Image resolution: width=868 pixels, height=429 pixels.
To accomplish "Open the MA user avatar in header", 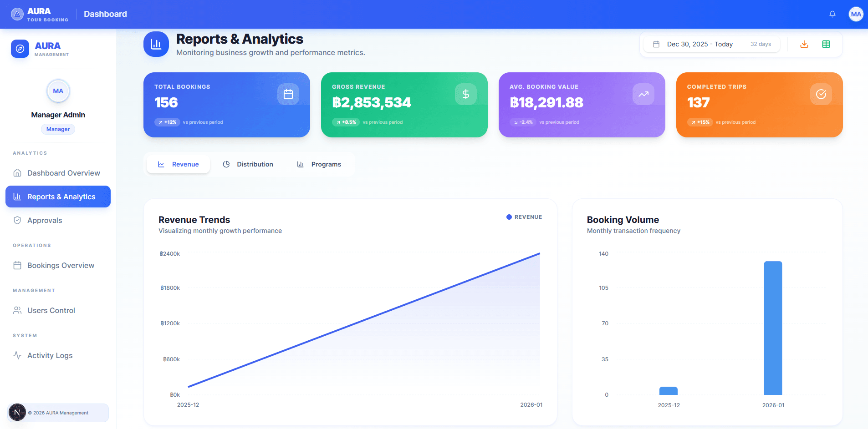I will pos(856,14).
